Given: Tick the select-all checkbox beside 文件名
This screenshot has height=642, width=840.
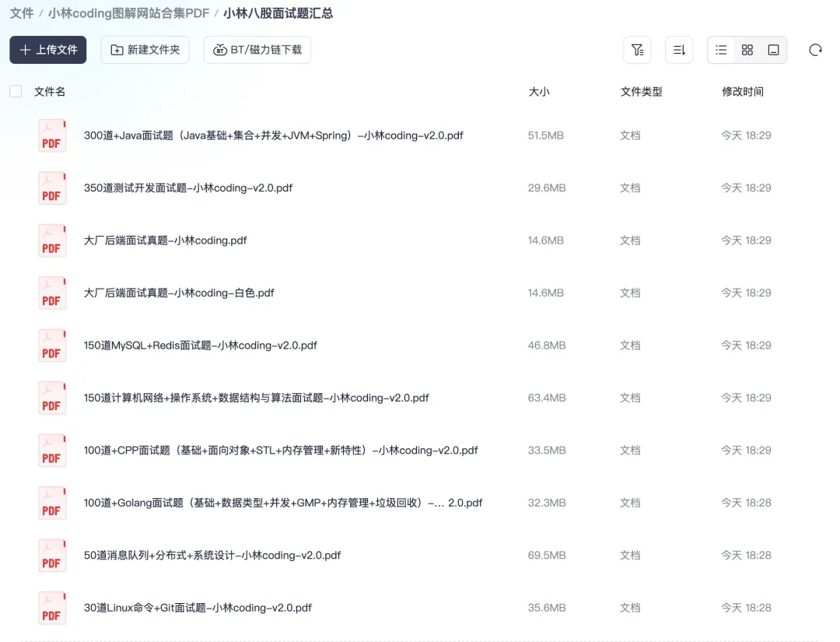Looking at the screenshot, I should (16, 92).
